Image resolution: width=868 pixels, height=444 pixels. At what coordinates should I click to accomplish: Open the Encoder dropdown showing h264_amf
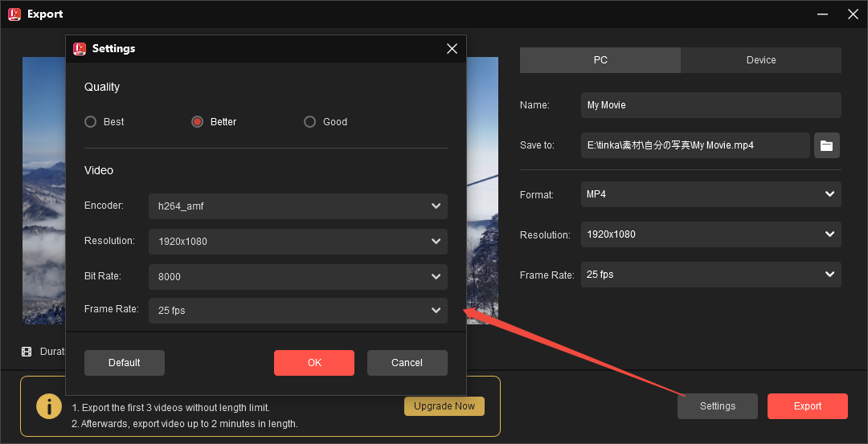pos(298,206)
